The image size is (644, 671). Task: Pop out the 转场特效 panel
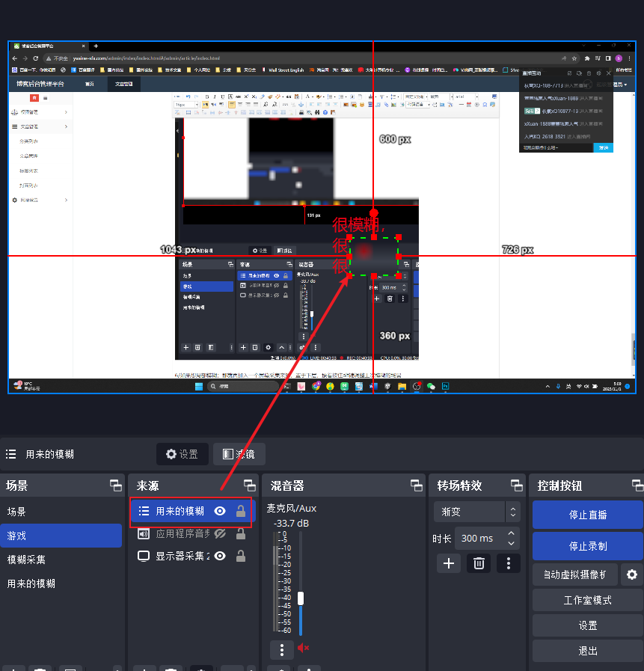[516, 485]
